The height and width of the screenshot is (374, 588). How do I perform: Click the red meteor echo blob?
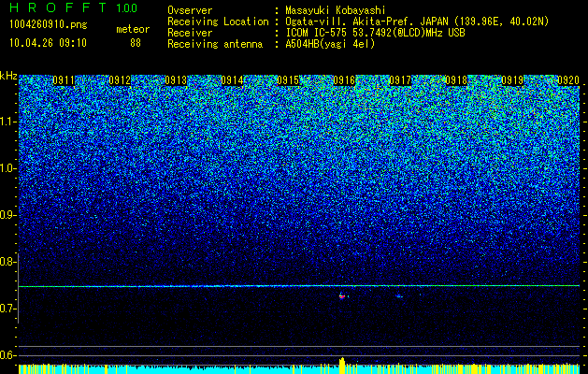coord(341,296)
